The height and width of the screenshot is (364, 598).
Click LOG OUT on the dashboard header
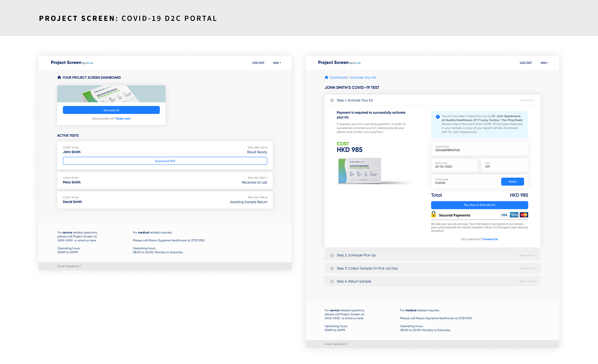tap(258, 63)
